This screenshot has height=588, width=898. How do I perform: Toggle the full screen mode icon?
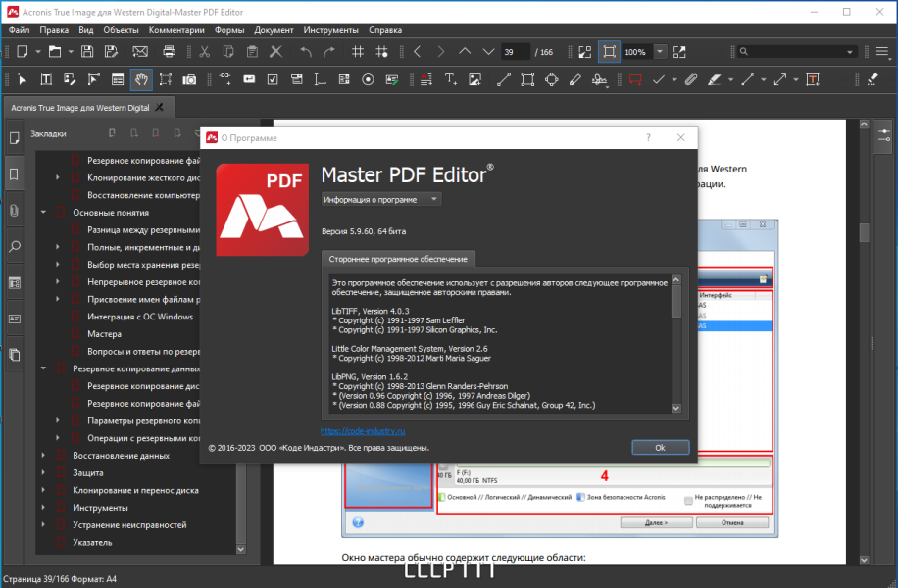679,52
